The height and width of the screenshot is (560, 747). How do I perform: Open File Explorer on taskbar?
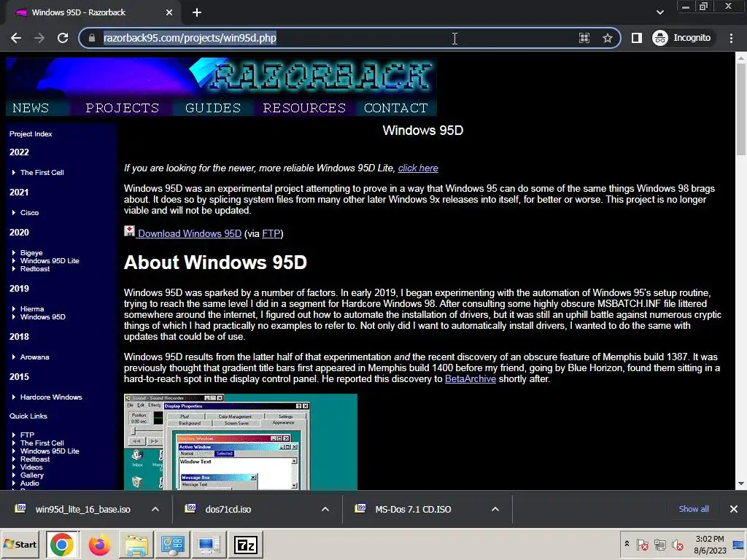click(x=136, y=545)
